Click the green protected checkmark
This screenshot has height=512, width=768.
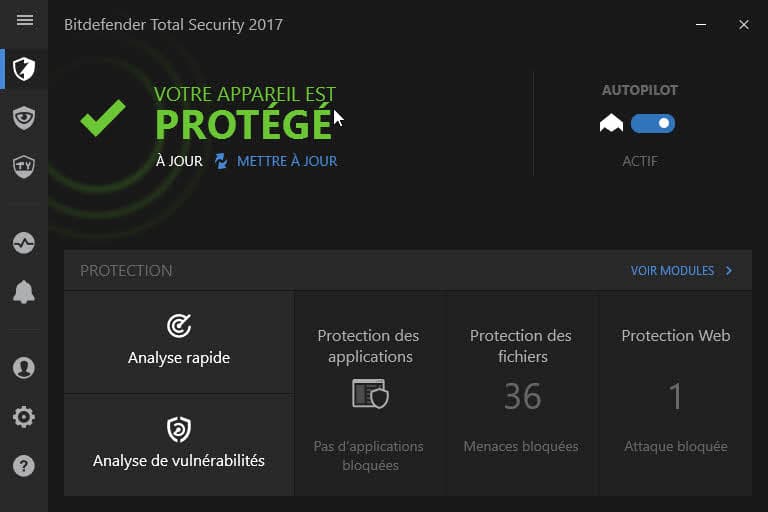(103, 118)
